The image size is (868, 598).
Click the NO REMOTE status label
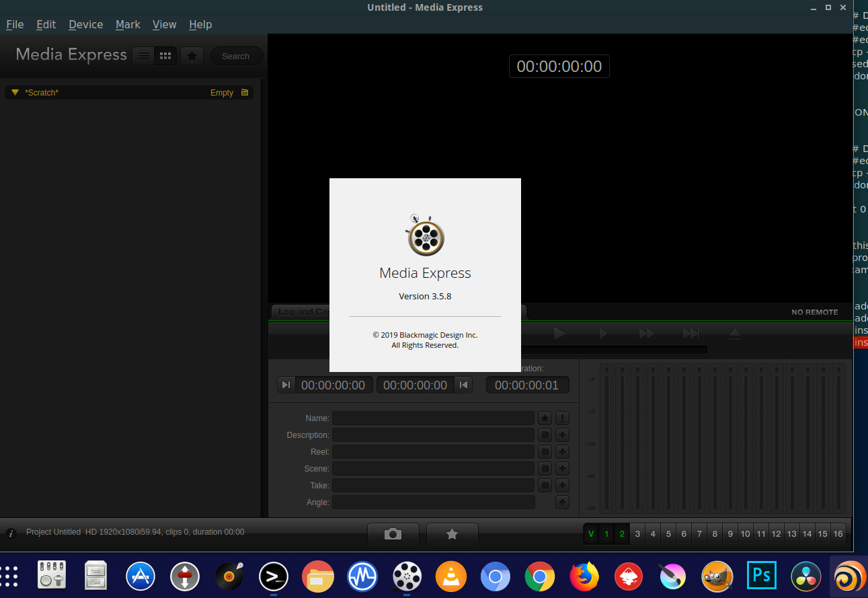[x=815, y=312]
